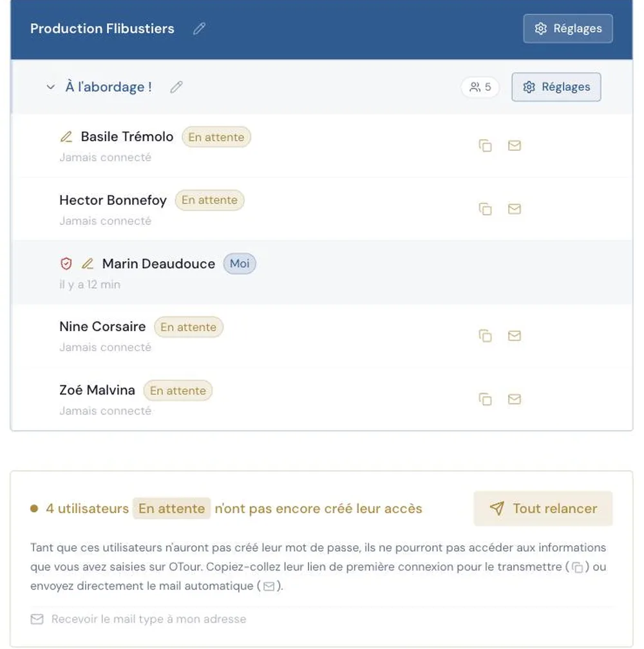Click Recevoir le mail type à mon adresse
This screenshot has height=649, width=644.
pyautogui.click(x=138, y=619)
